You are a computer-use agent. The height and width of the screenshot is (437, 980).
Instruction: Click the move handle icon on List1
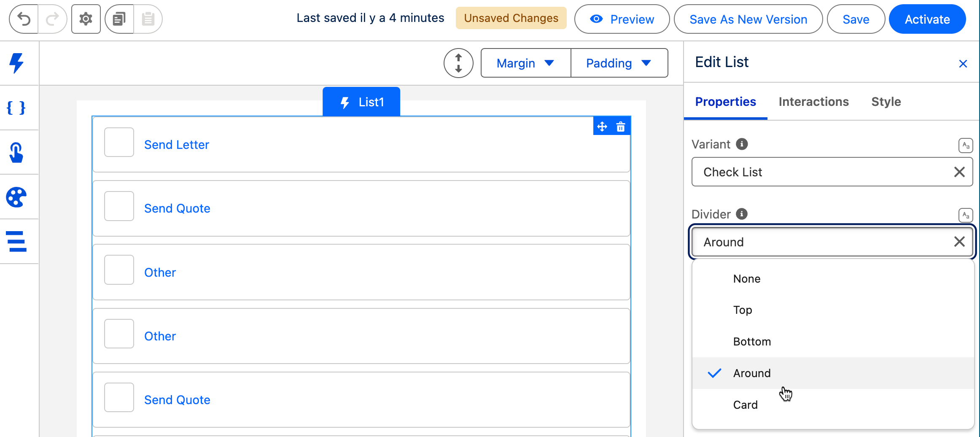click(602, 127)
